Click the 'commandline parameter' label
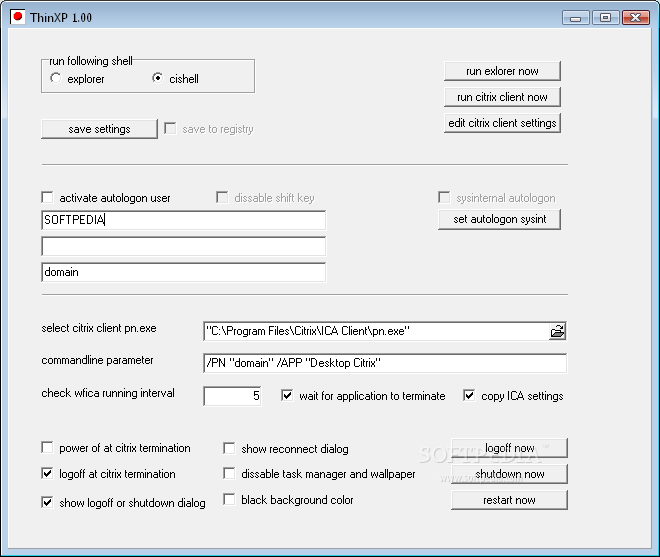This screenshot has width=660, height=557. [97, 360]
